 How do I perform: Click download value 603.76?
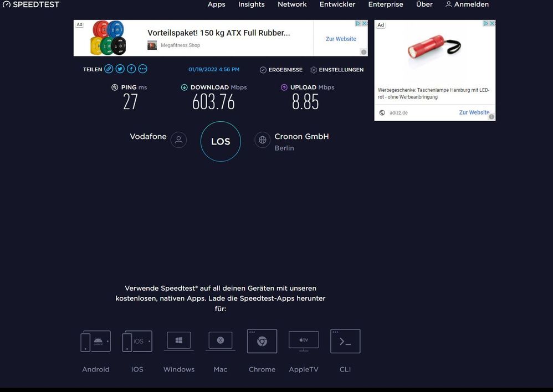coord(213,102)
